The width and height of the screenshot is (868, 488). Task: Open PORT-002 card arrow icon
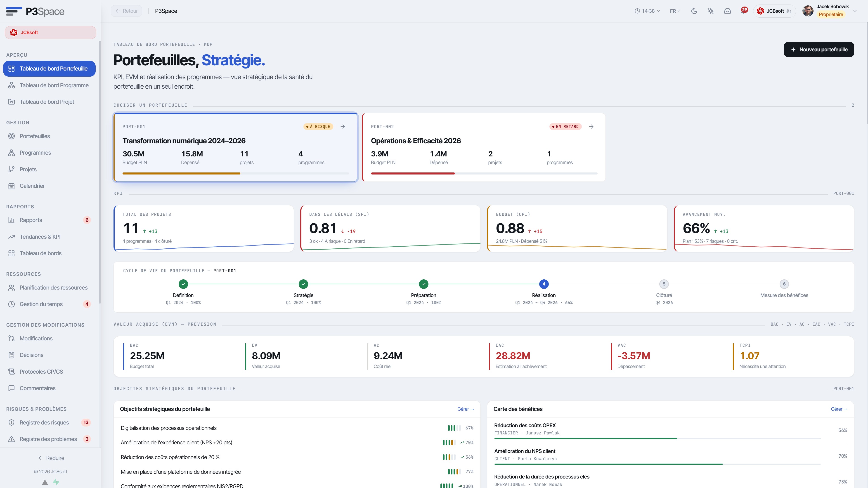click(591, 127)
